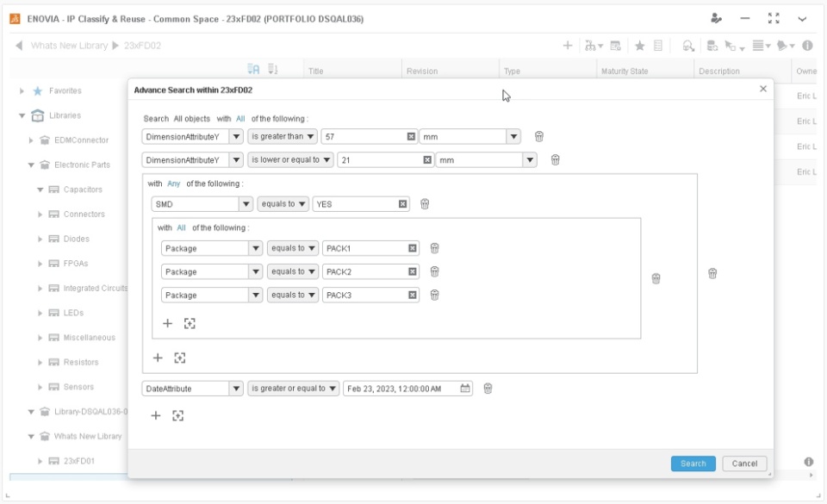
Task: Open the information icon in toolbar
Action: 807,46
